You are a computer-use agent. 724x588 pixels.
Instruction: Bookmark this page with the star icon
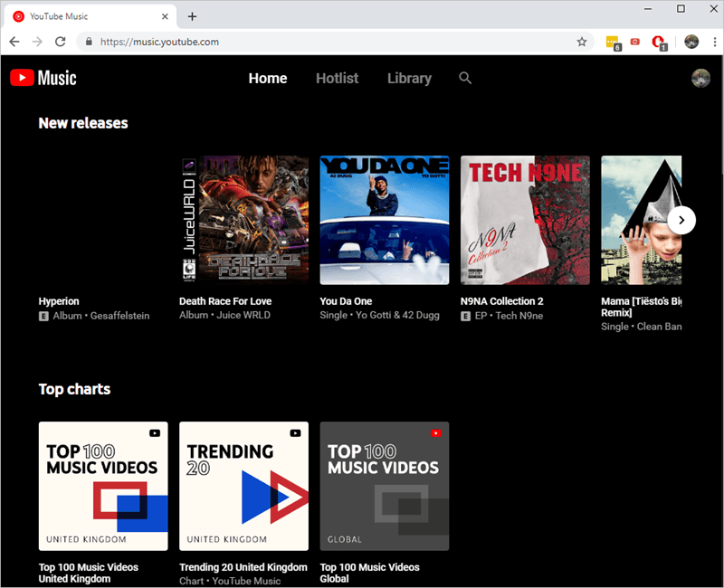[582, 42]
